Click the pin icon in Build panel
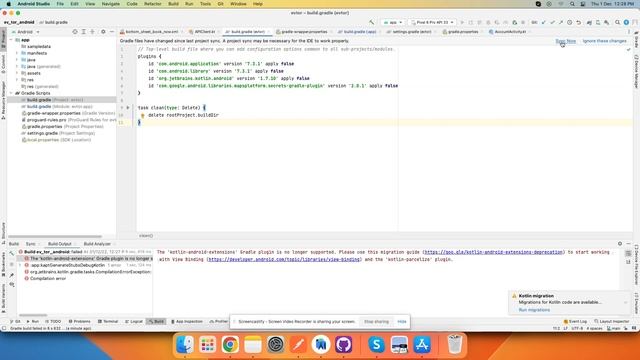This screenshot has width=640, height=360. 11,275
